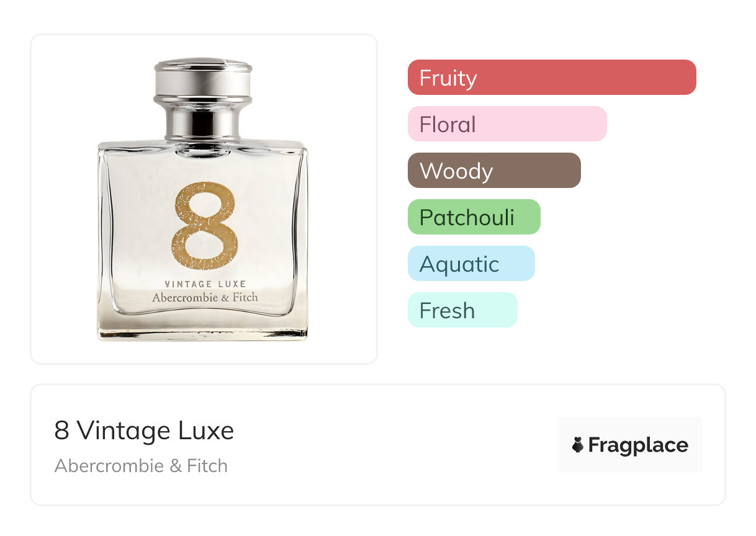
Task: Click the Woody label text
Action: point(456,171)
